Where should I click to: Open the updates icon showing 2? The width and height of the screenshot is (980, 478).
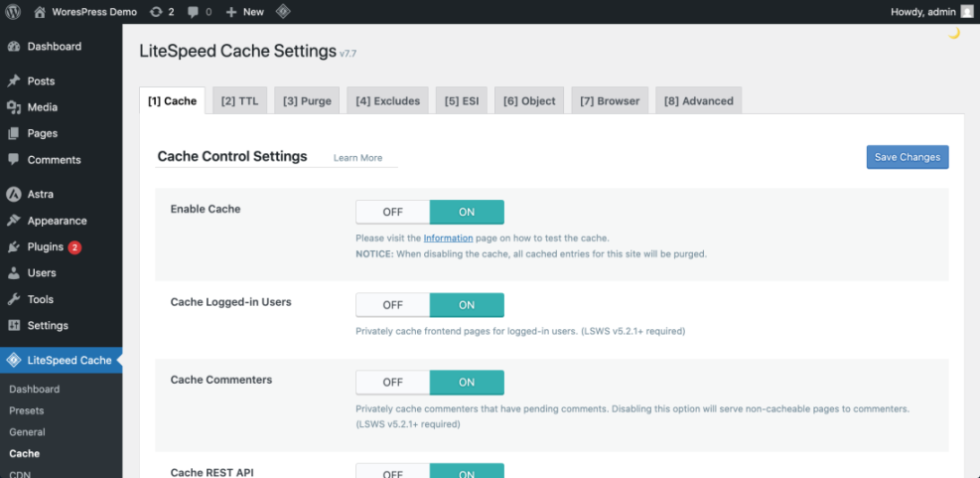(156, 11)
